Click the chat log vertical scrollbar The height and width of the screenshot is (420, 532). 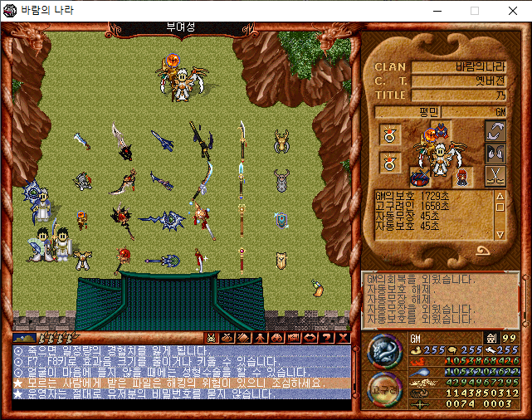(x=355, y=373)
